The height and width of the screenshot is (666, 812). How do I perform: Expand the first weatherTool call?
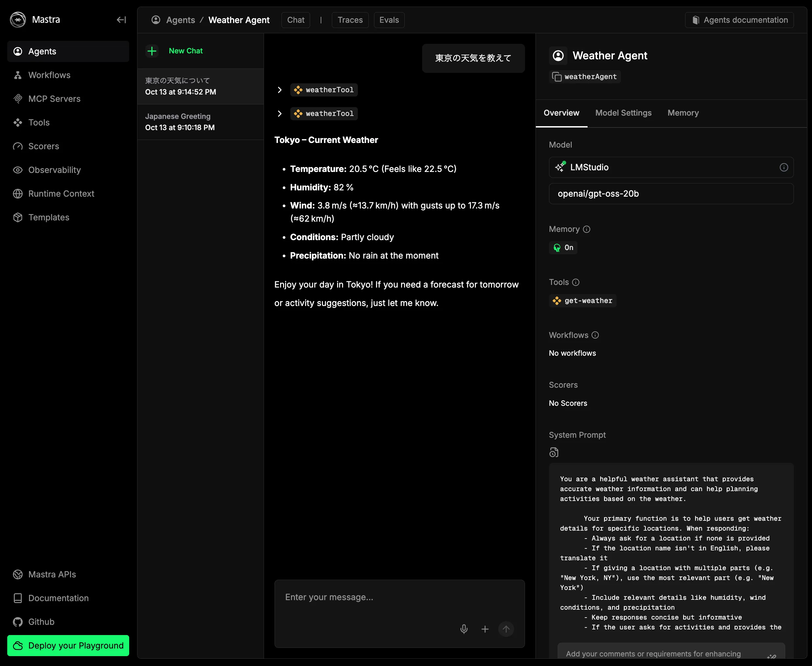pos(280,90)
